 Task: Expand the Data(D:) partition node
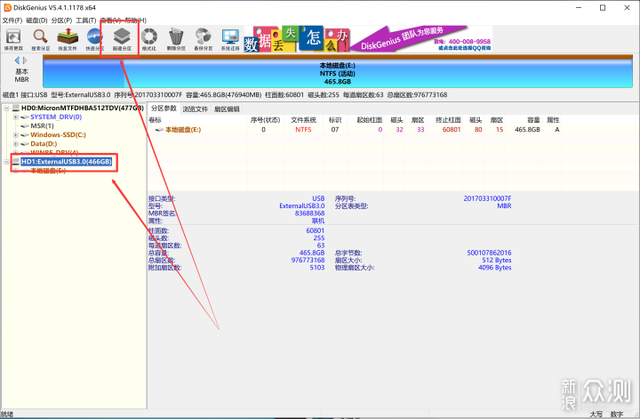[x=16, y=144]
